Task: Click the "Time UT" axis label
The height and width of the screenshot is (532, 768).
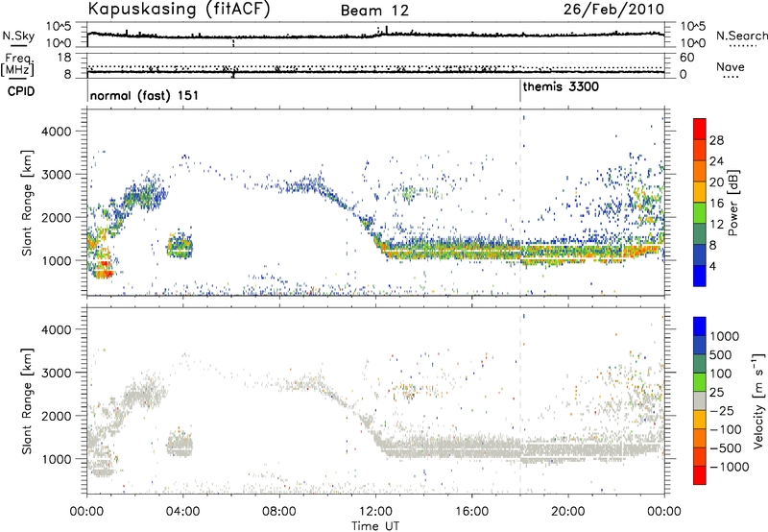Action: pos(375,526)
